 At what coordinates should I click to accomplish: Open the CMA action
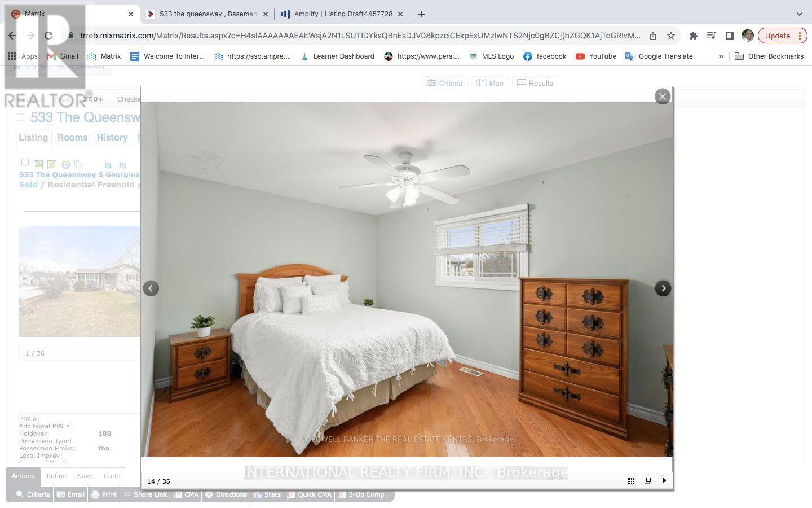tap(187, 494)
